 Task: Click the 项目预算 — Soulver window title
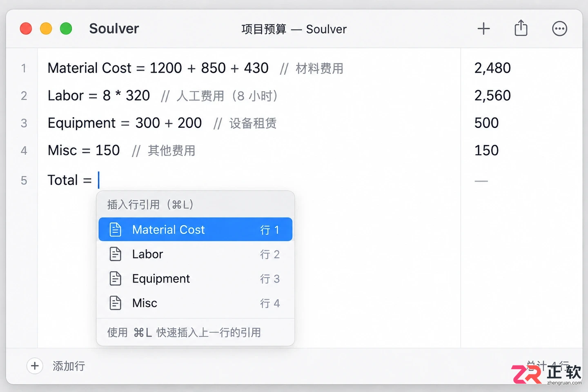294,29
